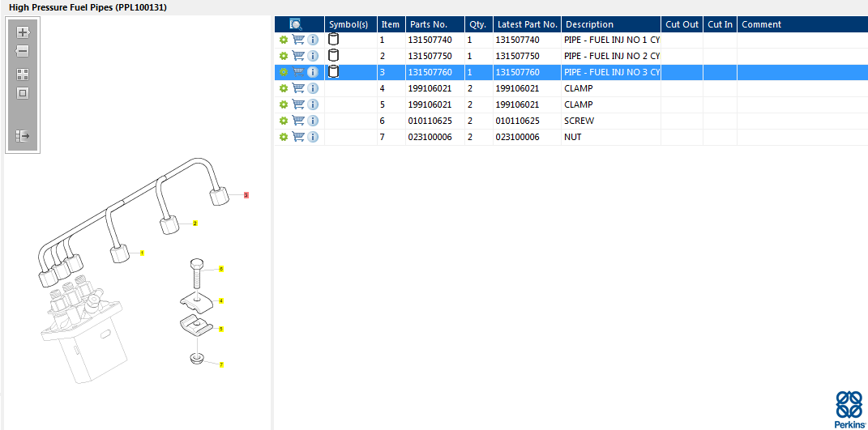Select callout 2 on the diagram
Screen dimensions: 868x430
tap(195, 224)
